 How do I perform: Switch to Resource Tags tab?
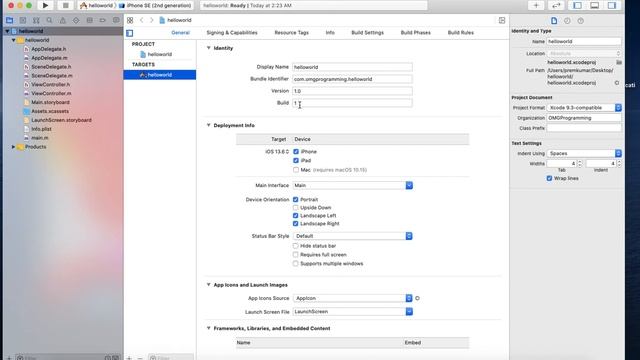pos(291,33)
